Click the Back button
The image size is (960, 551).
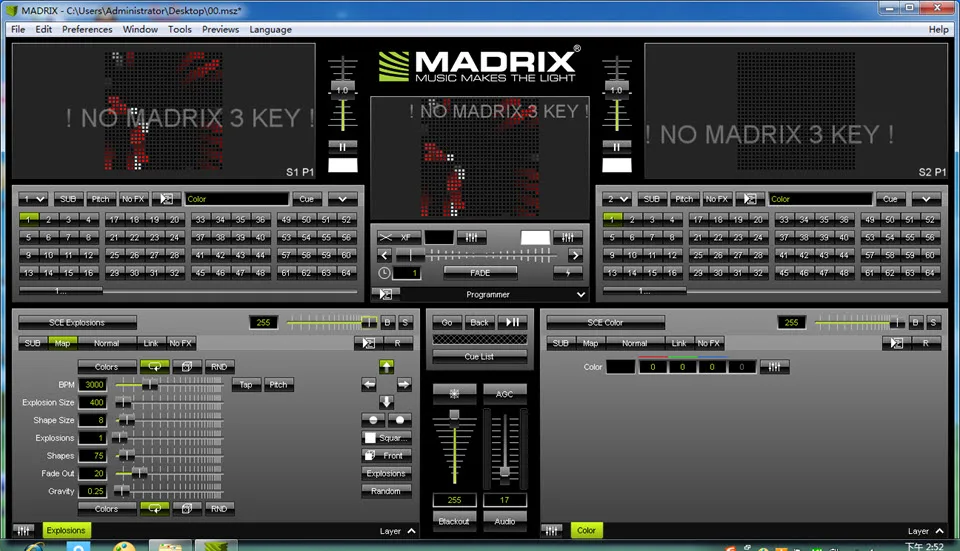(x=479, y=322)
